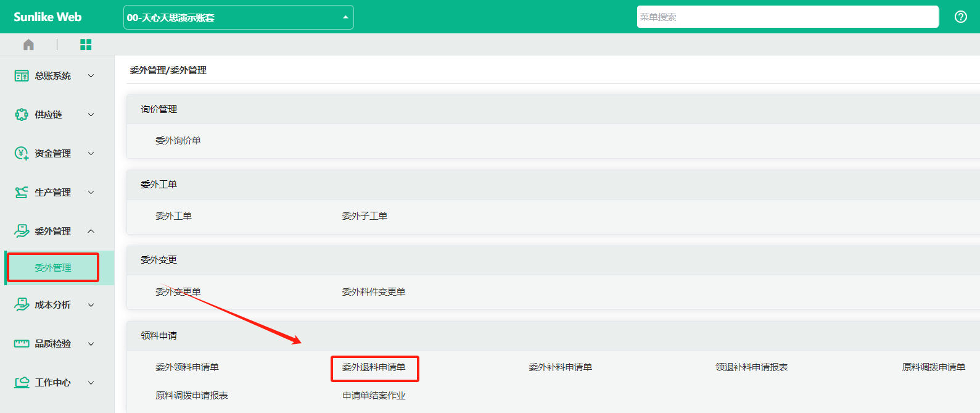Click the 菜单搜索 search field
Screen dimensions: 980x413
click(x=788, y=17)
